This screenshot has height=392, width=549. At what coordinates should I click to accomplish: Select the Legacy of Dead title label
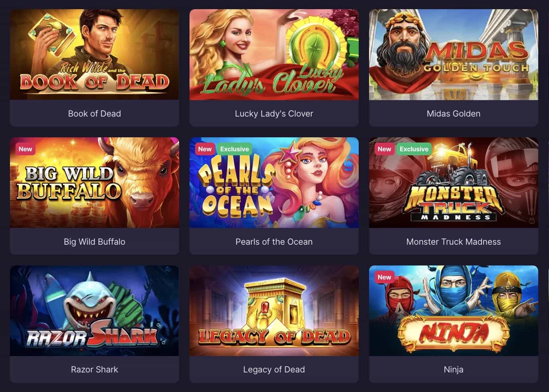tap(274, 369)
